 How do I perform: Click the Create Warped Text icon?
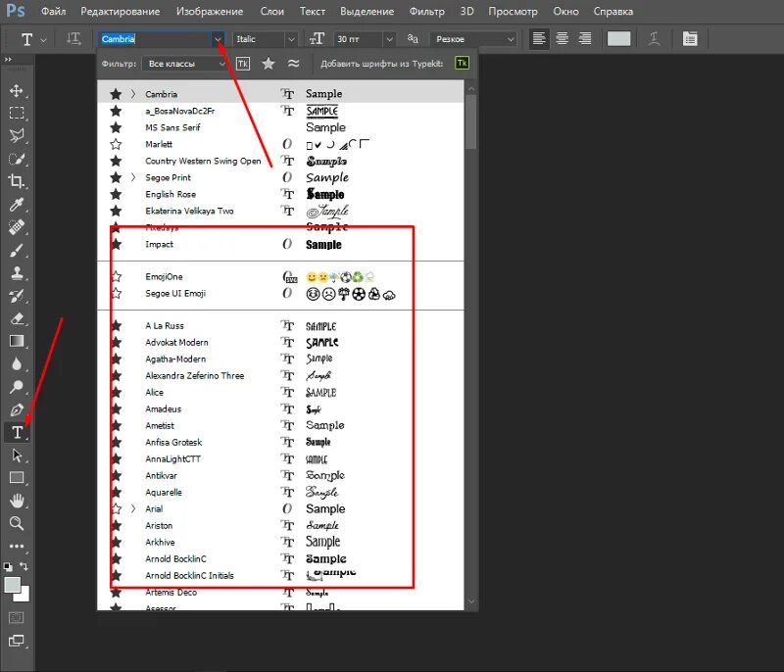pyautogui.click(x=654, y=39)
